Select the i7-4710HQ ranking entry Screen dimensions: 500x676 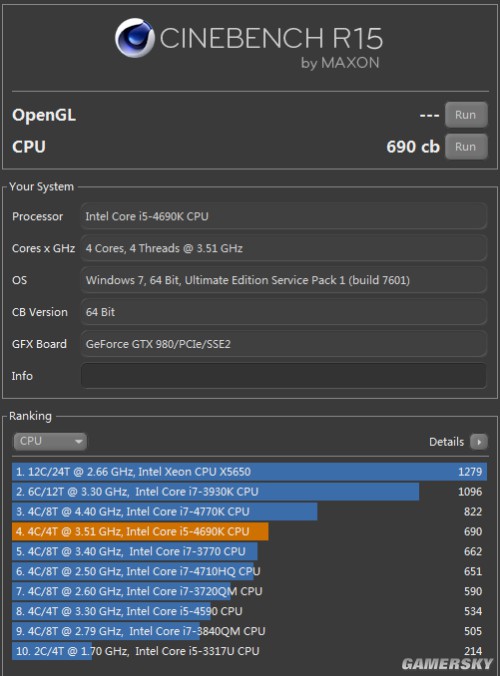[x=250, y=571]
